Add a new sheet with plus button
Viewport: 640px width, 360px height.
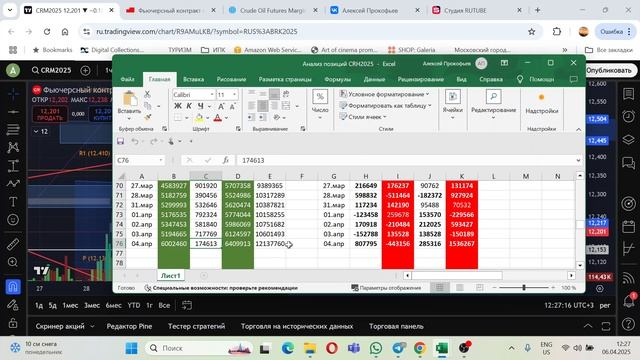204,276
